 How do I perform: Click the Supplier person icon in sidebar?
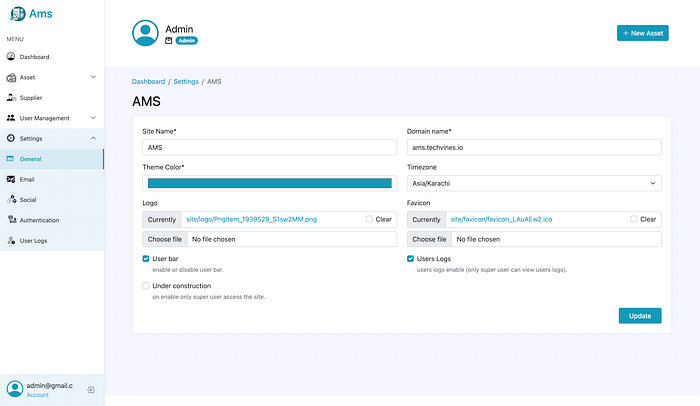11,97
